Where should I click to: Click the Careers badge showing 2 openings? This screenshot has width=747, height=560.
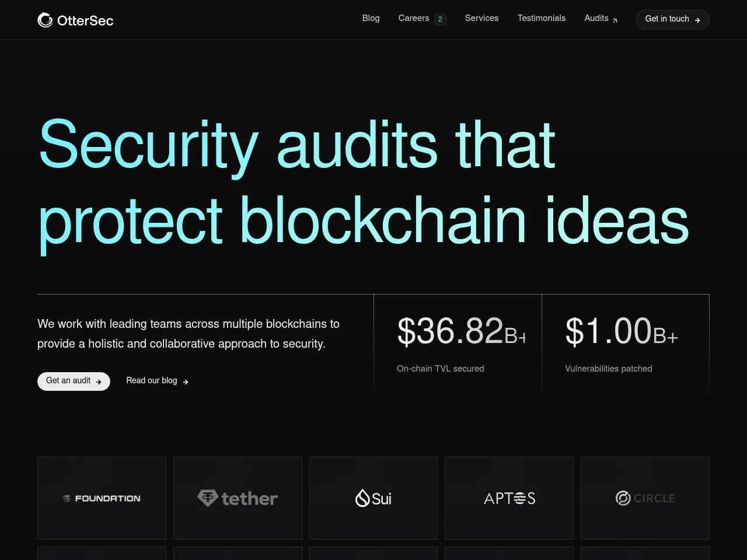click(x=440, y=19)
